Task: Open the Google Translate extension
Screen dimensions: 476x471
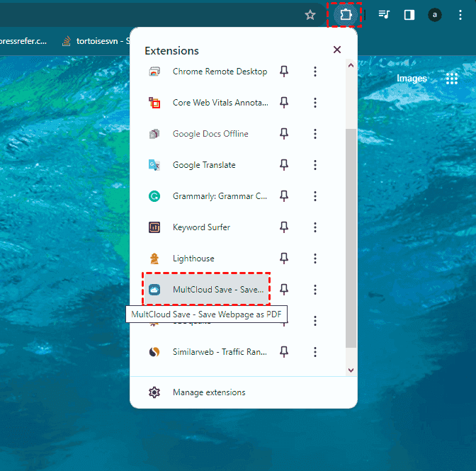Action: click(x=206, y=165)
